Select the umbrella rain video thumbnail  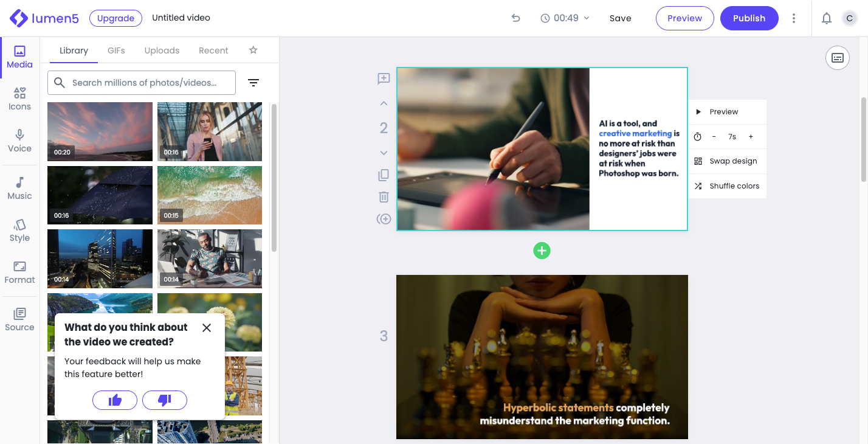(100, 195)
